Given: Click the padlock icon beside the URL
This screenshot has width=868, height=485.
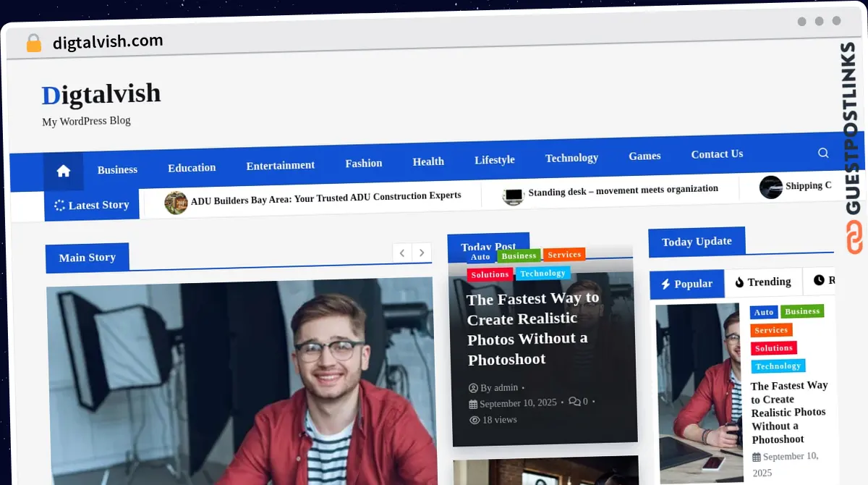Looking at the screenshot, I should pos(34,43).
